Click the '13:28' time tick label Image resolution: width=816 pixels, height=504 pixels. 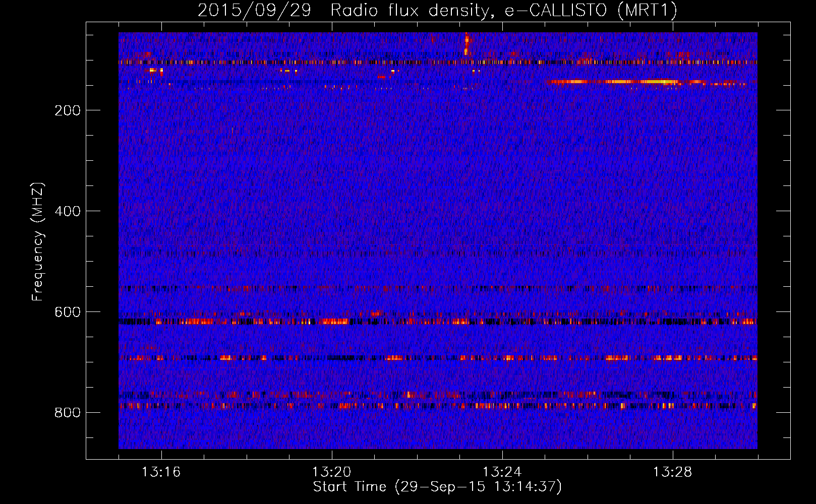(672, 472)
